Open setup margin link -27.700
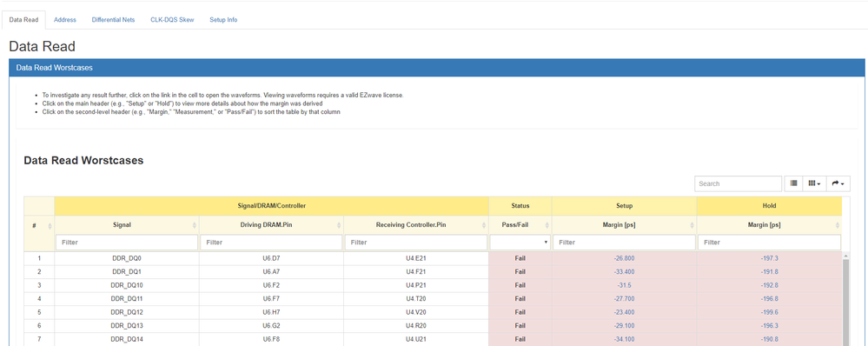Screen dimensions: 868x346 tap(624, 299)
